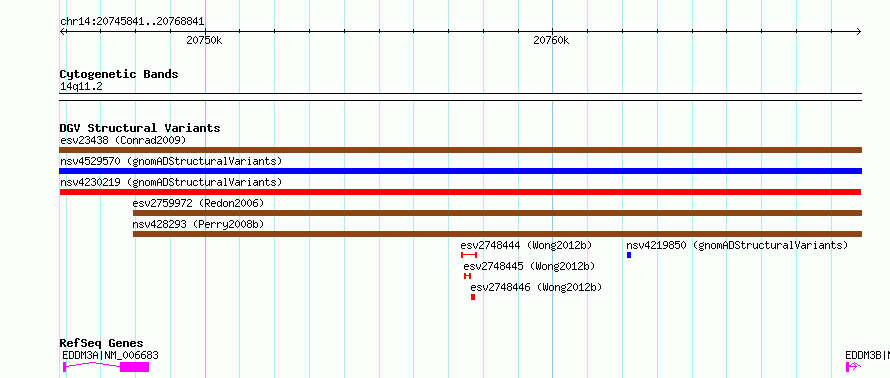The height and width of the screenshot is (378, 890).
Task: Select the brown esv23438 variant bar
Action: pos(461,150)
